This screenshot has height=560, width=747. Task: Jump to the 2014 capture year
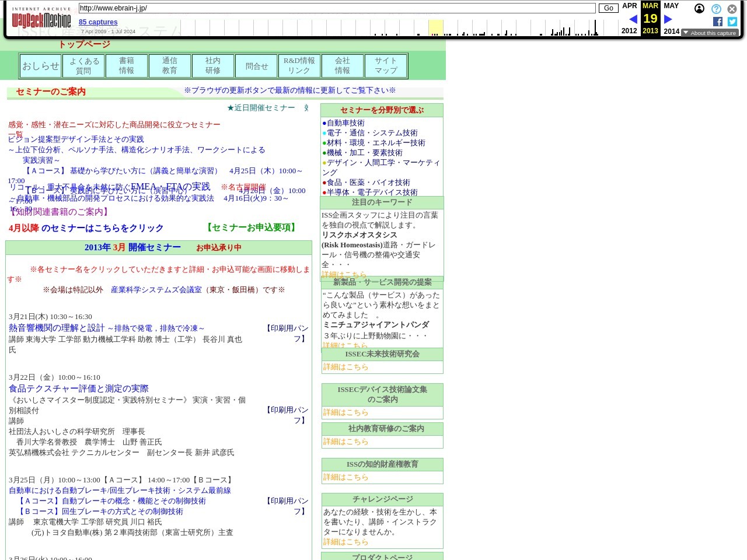(672, 31)
